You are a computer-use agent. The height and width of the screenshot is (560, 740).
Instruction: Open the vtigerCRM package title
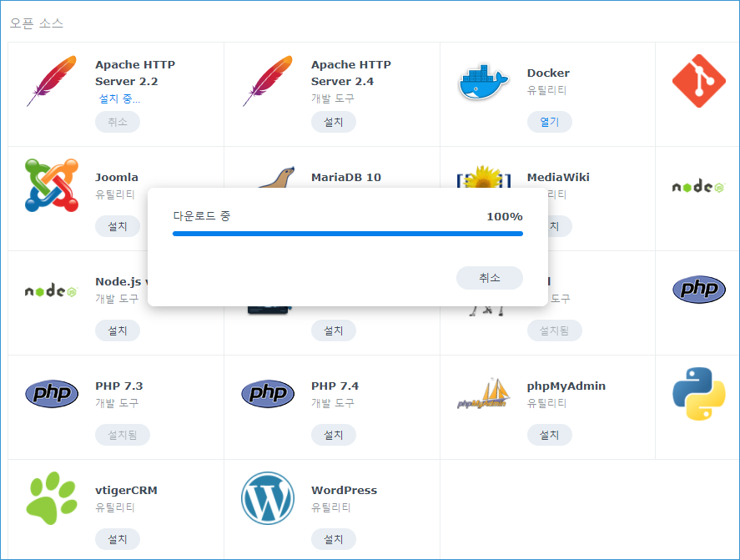[126, 490]
